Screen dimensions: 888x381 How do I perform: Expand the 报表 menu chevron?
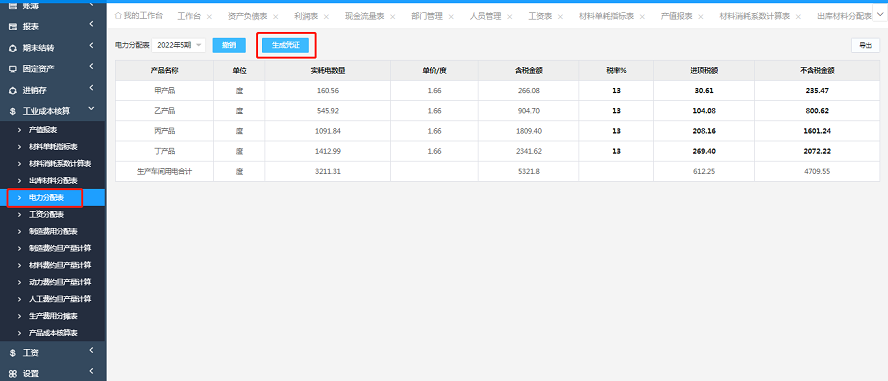91,24
